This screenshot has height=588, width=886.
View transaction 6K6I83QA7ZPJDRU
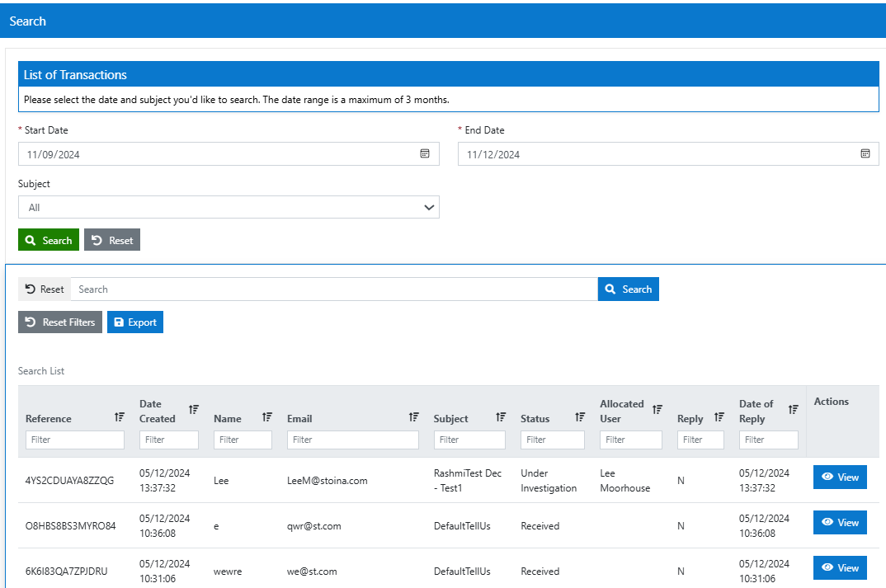pyautogui.click(x=840, y=567)
